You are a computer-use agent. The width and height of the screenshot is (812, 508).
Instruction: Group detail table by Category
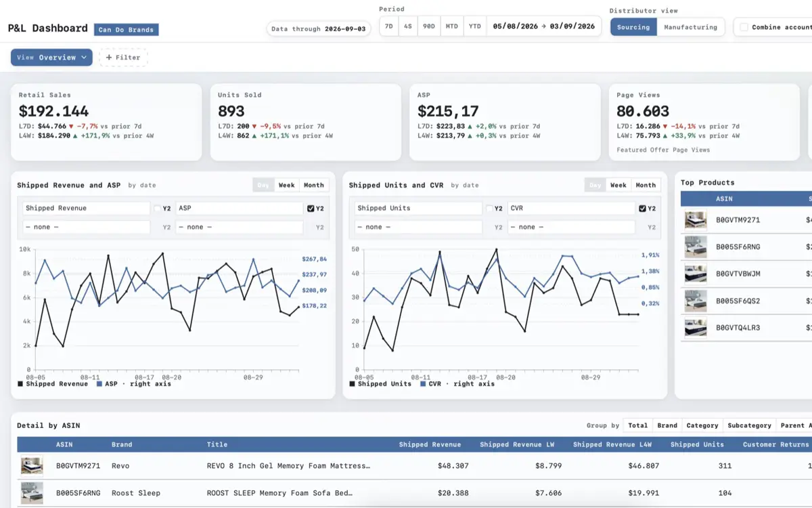point(702,425)
